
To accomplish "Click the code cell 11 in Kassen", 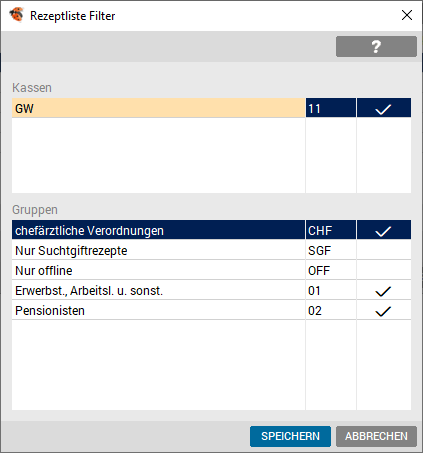I will [331, 108].
